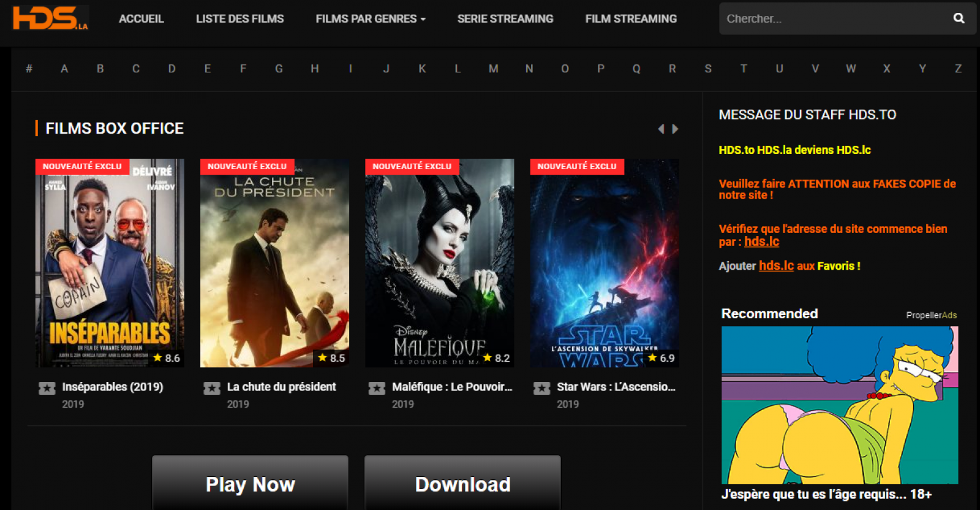
Task: Select the # symbol in alphabet bar
Action: coord(29,69)
